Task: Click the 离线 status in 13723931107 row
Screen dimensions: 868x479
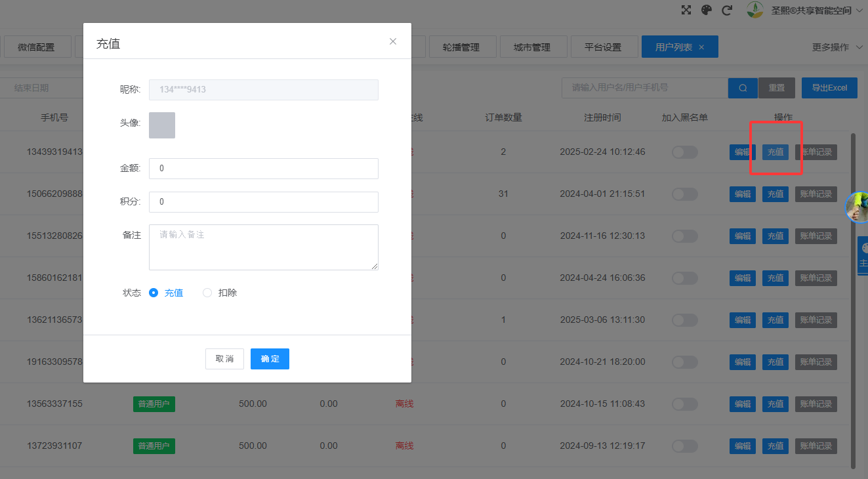Action: pos(404,446)
